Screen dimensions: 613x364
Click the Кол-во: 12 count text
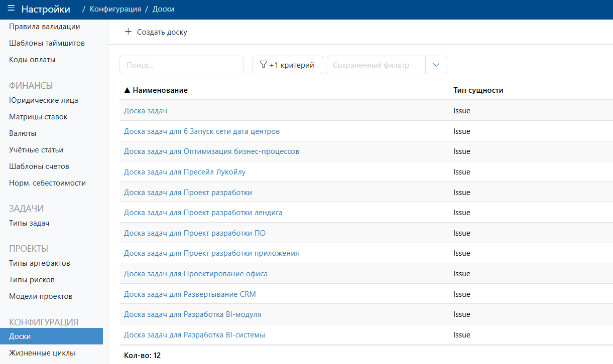click(142, 355)
